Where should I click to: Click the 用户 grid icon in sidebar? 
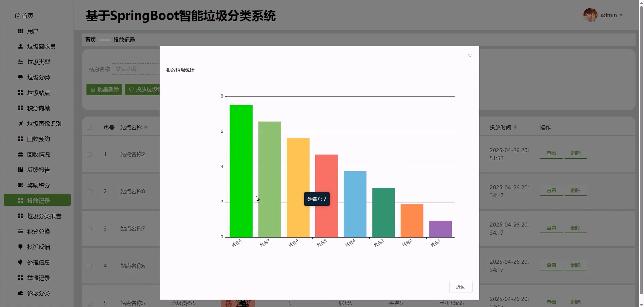[20, 31]
